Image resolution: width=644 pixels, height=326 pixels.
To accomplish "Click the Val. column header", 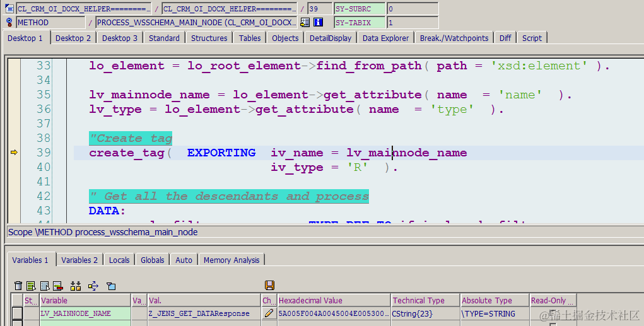I will click(x=204, y=301).
